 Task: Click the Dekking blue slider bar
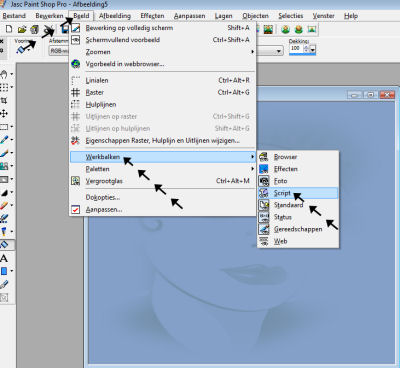coord(302,54)
